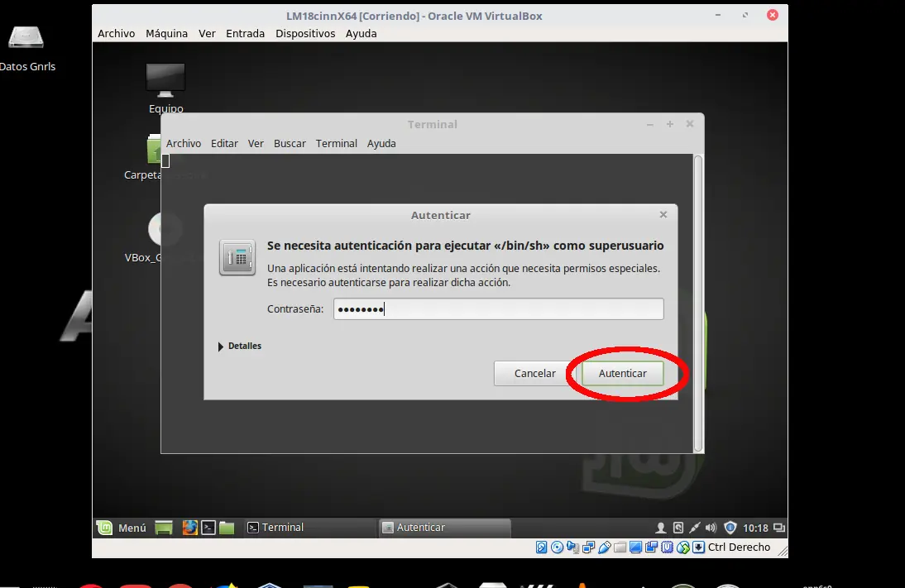Open the Dispositivos menu
The width and height of the screenshot is (905, 588).
coord(305,33)
